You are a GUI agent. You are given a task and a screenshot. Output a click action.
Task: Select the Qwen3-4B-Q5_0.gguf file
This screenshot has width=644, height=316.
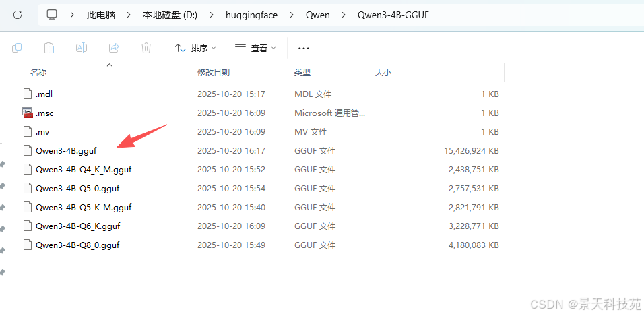[x=77, y=189]
